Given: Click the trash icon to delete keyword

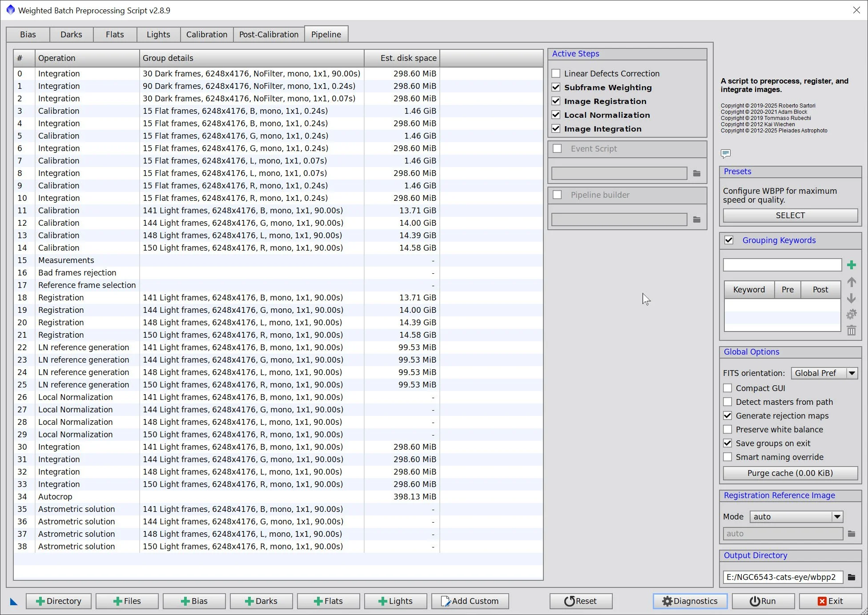Looking at the screenshot, I should tap(851, 331).
